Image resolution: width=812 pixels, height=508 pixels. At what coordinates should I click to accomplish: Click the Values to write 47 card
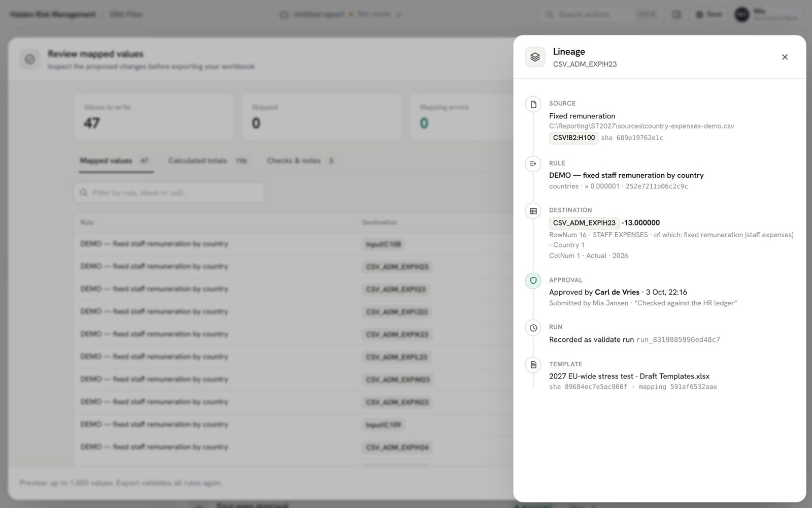[154, 116]
